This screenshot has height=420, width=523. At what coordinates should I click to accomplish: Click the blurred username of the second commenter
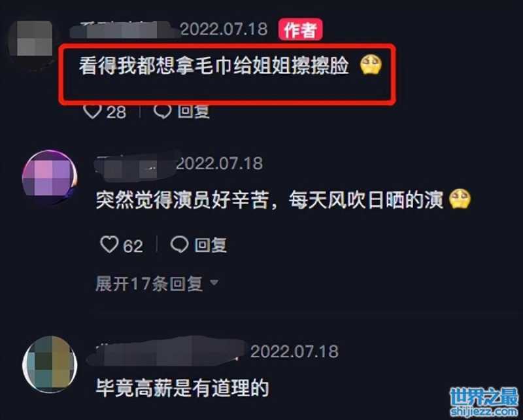(135, 166)
